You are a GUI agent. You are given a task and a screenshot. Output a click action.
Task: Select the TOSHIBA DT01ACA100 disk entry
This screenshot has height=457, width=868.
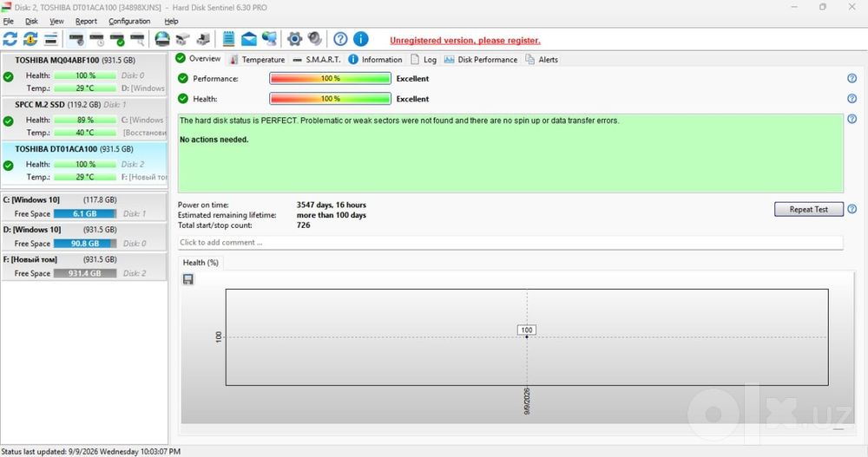point(84,163)
